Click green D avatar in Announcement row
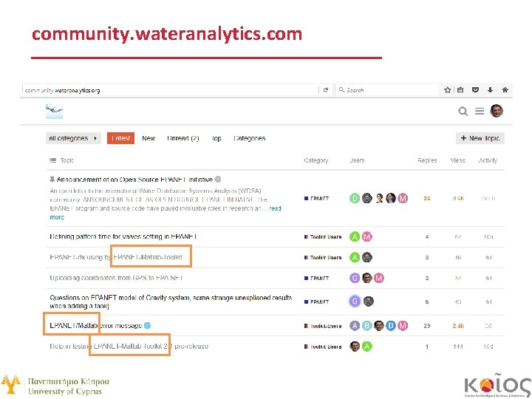The image size is (532, 399). (355, 198)
